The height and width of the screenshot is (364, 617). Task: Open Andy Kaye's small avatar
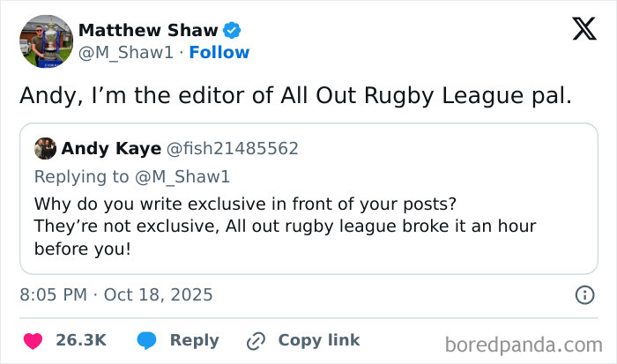(46, 148)
